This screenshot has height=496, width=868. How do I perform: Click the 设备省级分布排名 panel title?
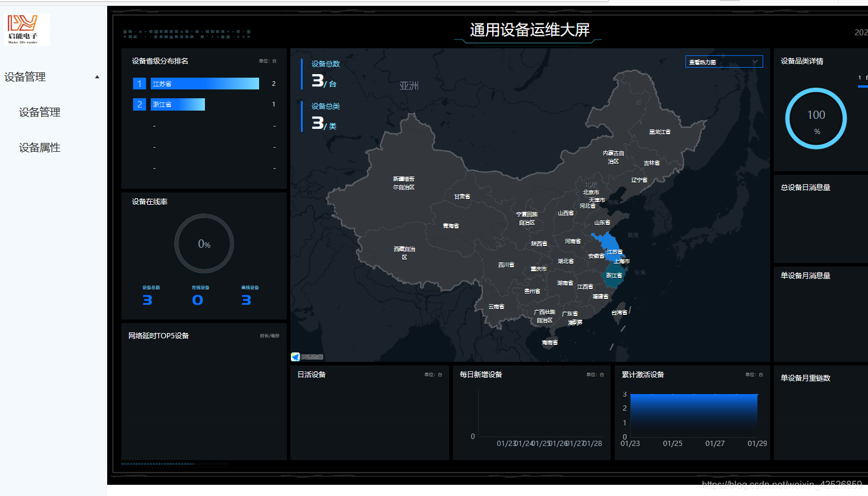[160, 61]
